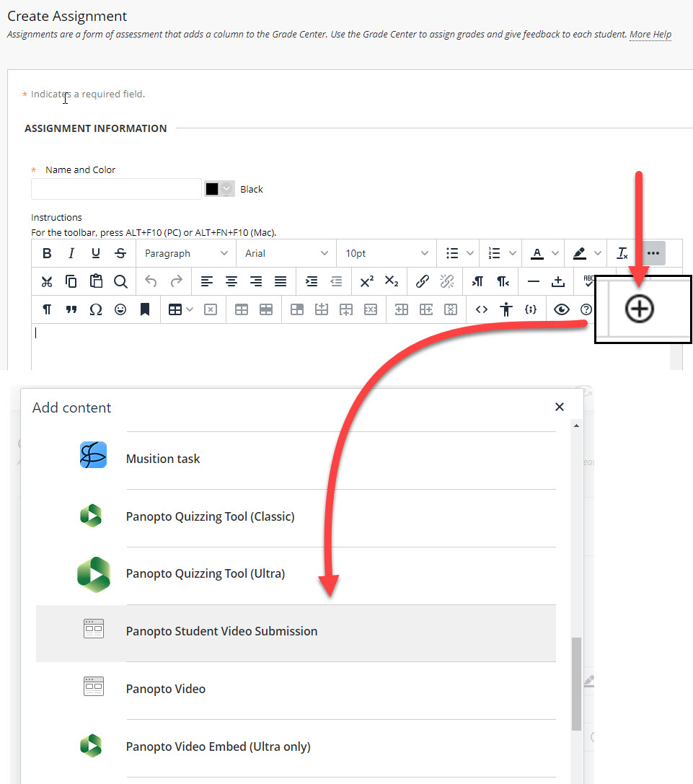Collapse toolbar with the ellipsis button
693x784 pixels.
653,253
